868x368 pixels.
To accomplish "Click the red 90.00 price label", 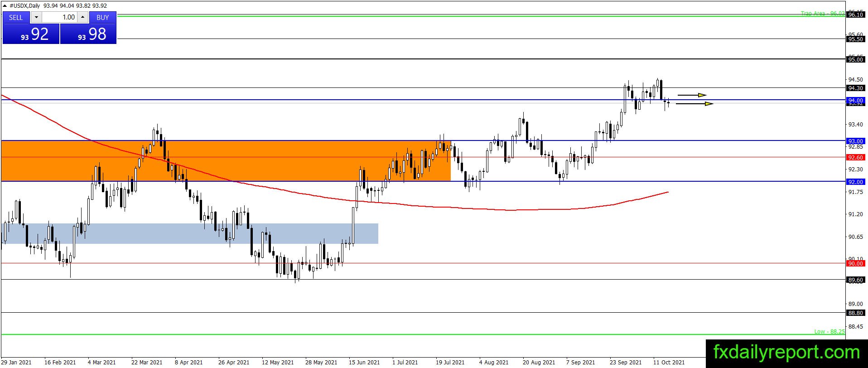I will (x=855, y=263).
